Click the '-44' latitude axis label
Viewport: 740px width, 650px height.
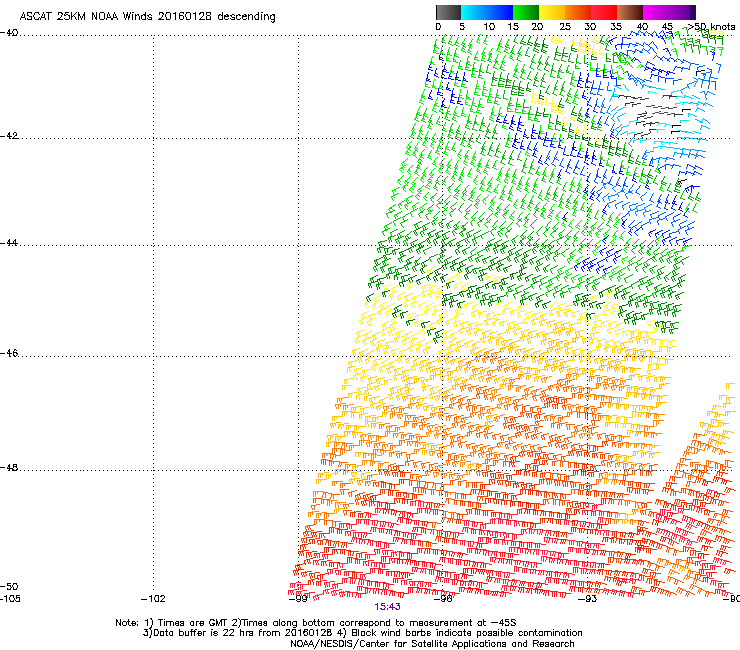coord(9,243)
